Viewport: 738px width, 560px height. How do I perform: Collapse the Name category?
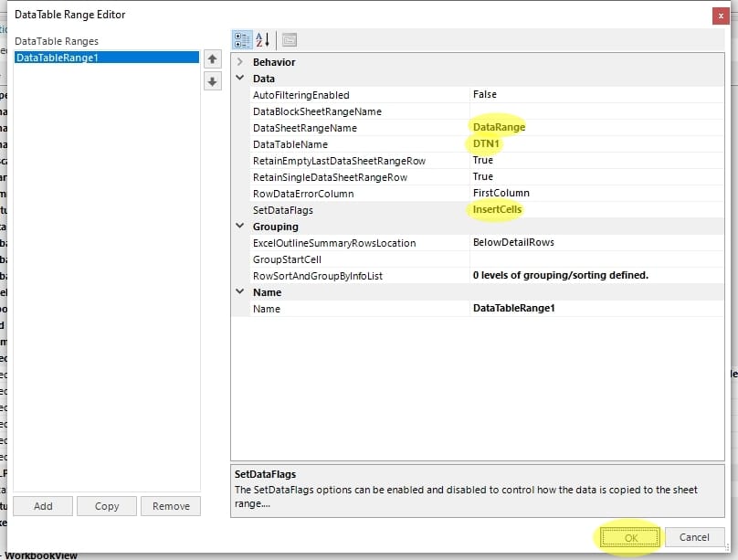pyautogui.click(x=240, y=292)
